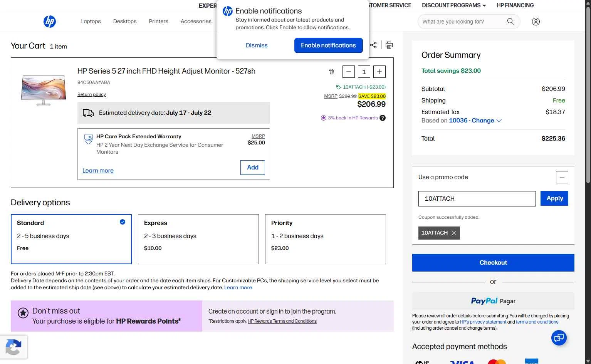
Task: Click the Mastercard payment logo
Action: (497, 362)
